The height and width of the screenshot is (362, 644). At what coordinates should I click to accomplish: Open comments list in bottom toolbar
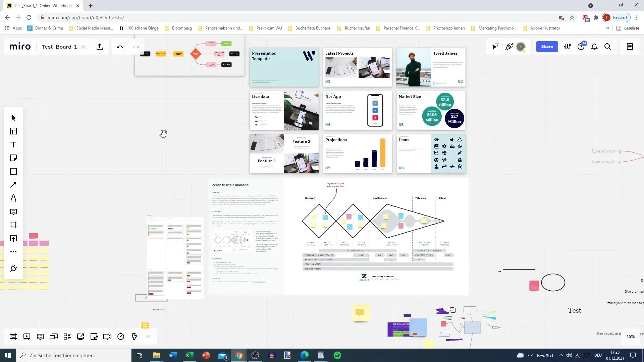tap(40, 337)
